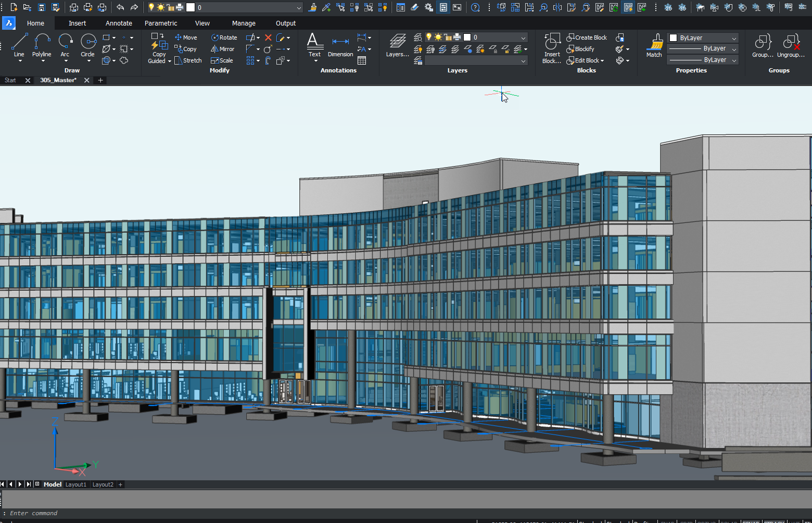
Task: Click the Ungroup button in Groups
Action: point(791,46)
